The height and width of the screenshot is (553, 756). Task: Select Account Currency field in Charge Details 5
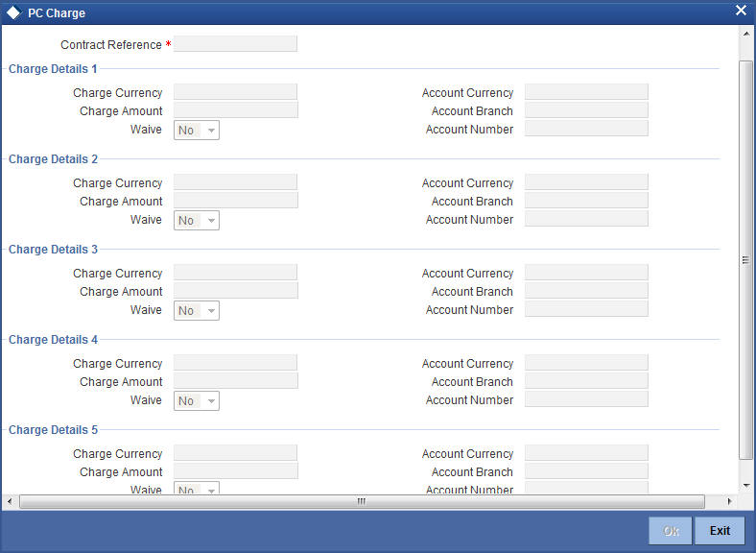click(x=586, y=452)
